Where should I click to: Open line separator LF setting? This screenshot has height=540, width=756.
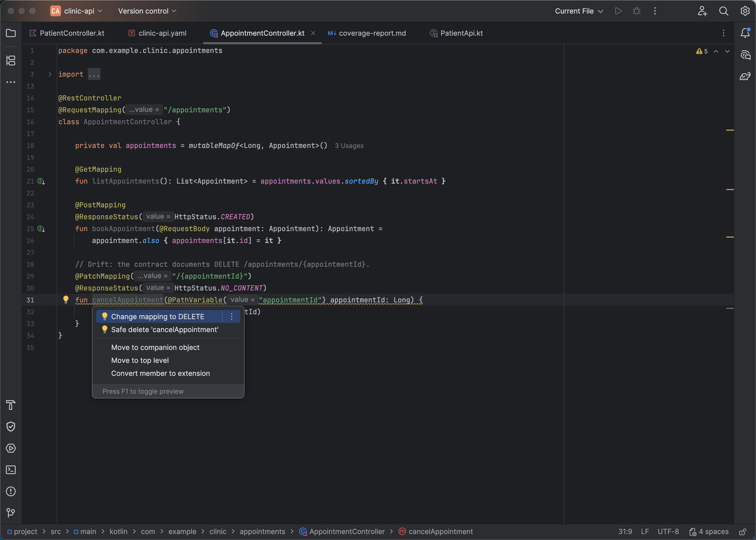[644, 532]
